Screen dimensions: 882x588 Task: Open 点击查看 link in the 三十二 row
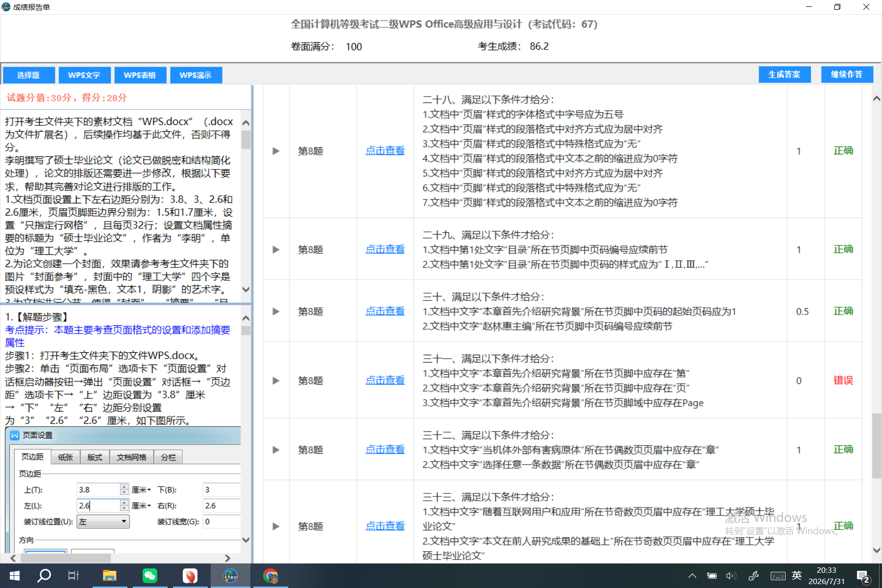(385, 449)
